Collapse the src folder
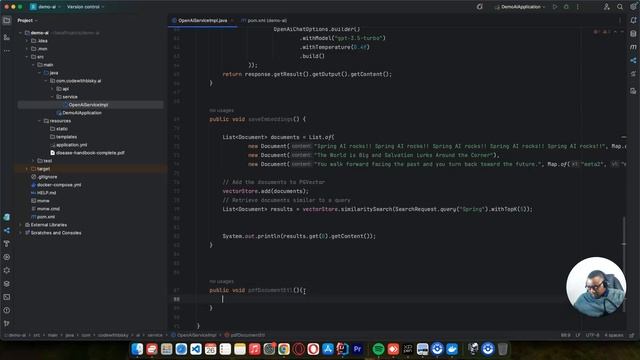 [x=27, y=57]
